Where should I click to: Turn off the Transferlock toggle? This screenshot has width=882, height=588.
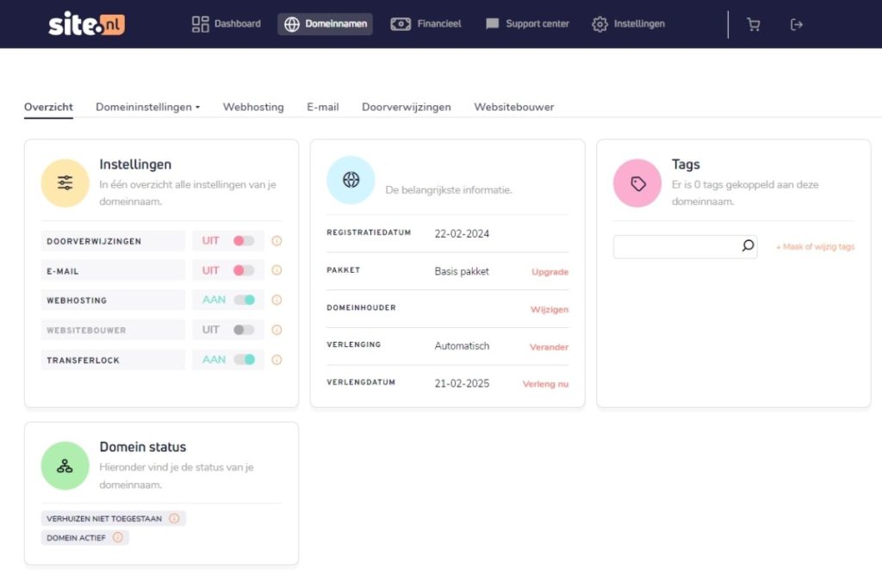click(x=242, y=360)
